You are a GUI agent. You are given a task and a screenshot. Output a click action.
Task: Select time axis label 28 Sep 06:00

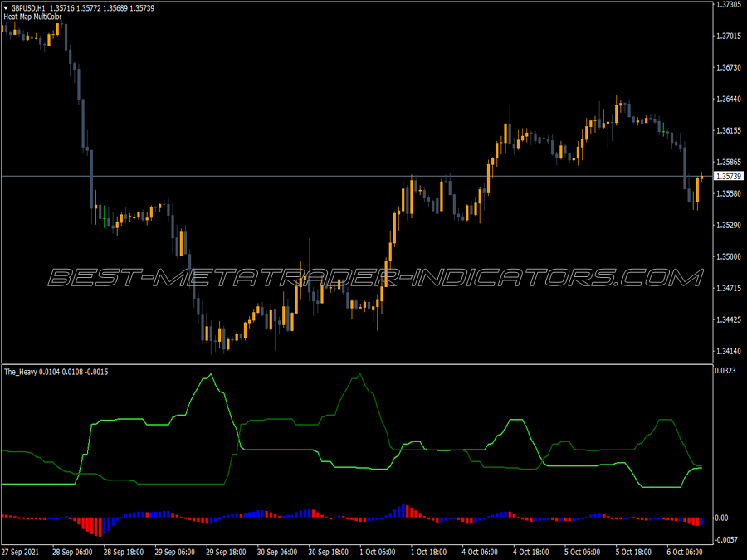point(72,552)
